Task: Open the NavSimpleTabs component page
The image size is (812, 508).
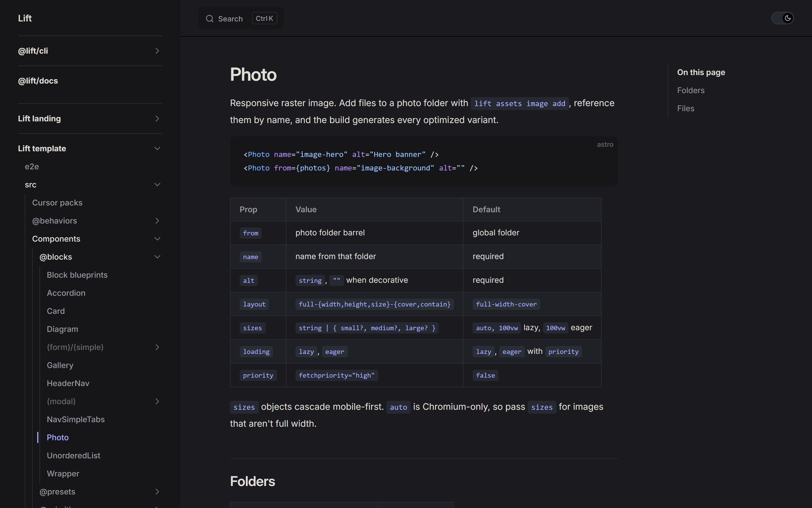Action: 76,420
